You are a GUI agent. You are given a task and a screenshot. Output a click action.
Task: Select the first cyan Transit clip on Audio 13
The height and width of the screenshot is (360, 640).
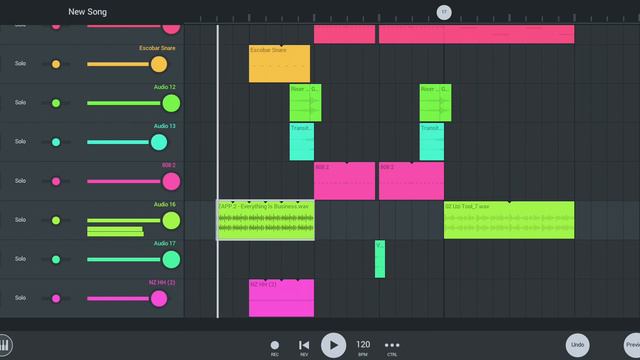(x=302, y=142)
